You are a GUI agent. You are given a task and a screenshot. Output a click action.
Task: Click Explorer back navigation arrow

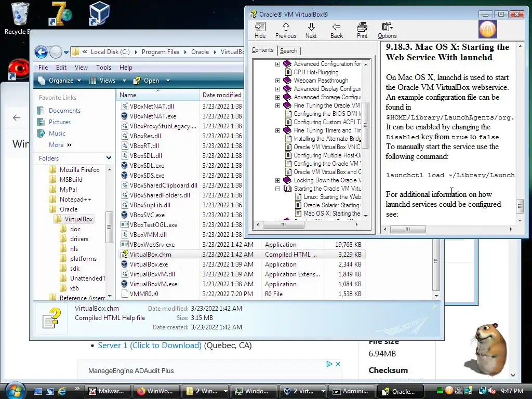click(x=42, y=52)
